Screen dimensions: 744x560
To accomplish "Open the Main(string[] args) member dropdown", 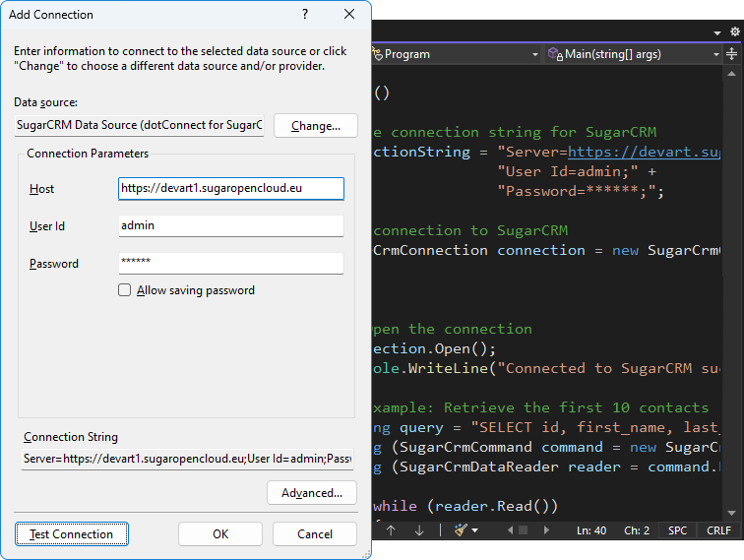I will pos(716,54).
